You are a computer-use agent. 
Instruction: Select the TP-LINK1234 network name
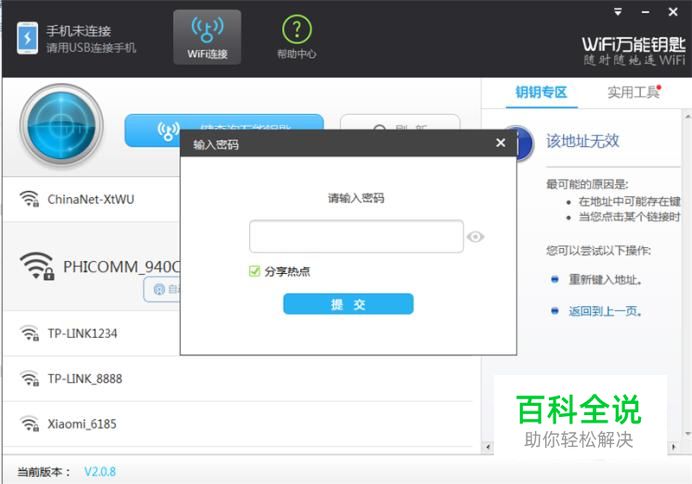click(x=83, y=334)
